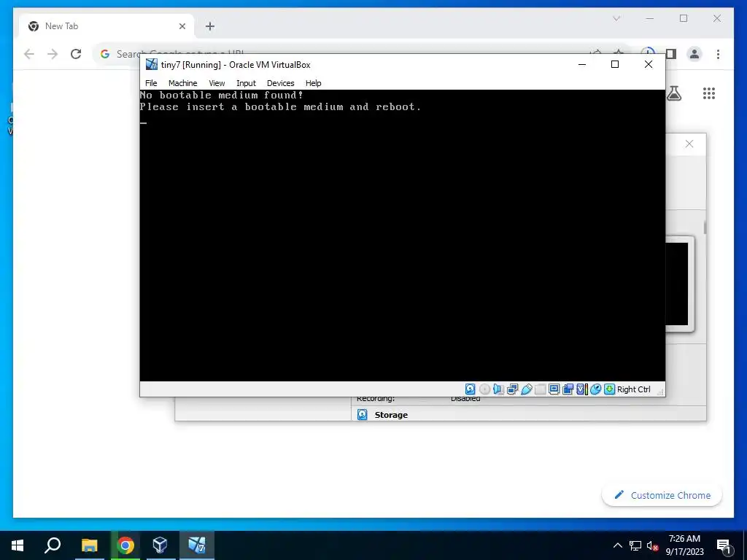
Task: Click Chrome's forward navigation arrow
Action: (53, 54)
